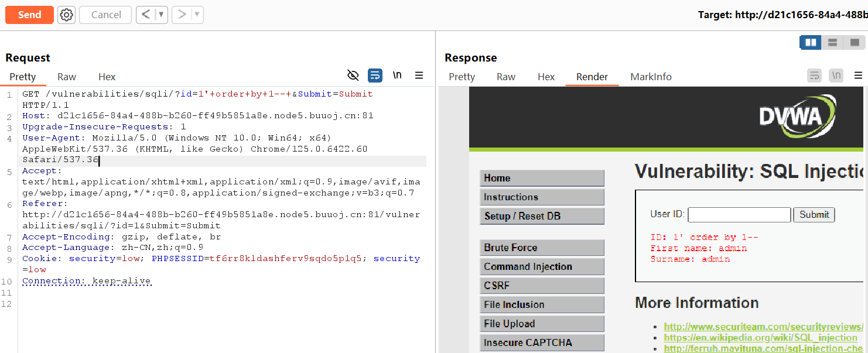Select the Request Pretty tab
Viewport: 868px width, 353px height.
23,77
